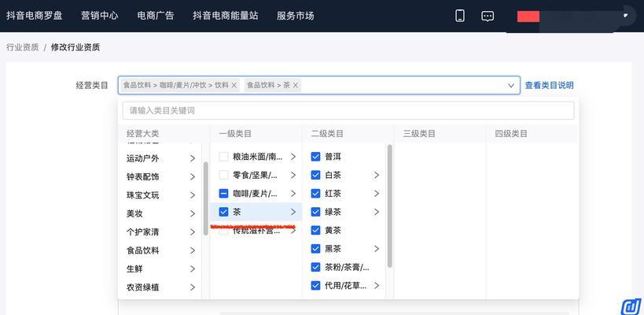Focus the 请输入类目关键词 search field
Image resolution: width=644 pixels, height=315 pixels.
[x=348, y=110]
